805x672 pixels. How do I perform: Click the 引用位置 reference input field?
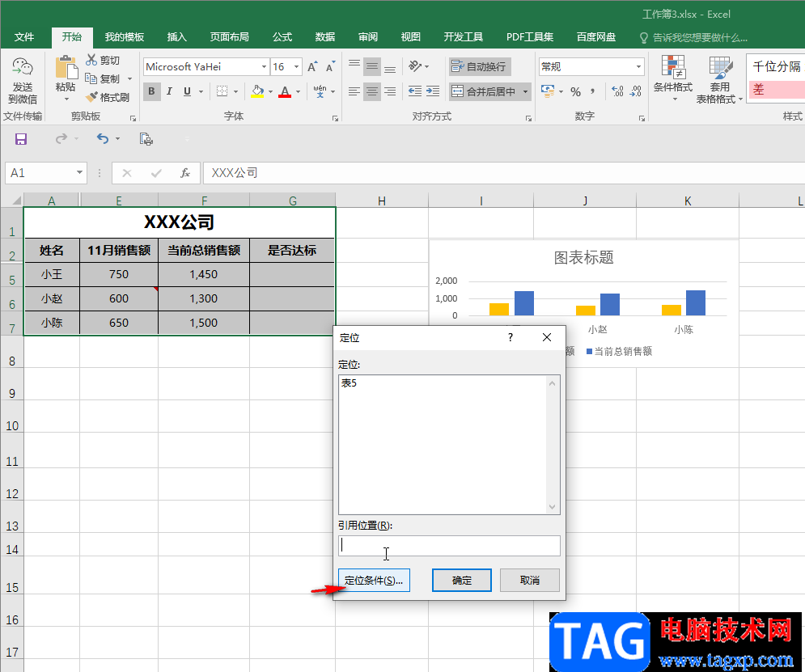pyautogui.click(x=449, y=546)
